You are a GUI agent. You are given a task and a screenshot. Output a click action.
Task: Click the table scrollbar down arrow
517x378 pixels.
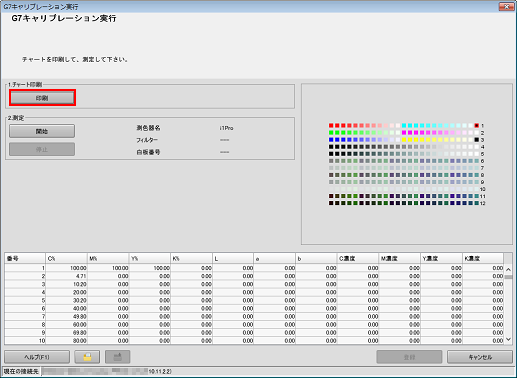508,339
